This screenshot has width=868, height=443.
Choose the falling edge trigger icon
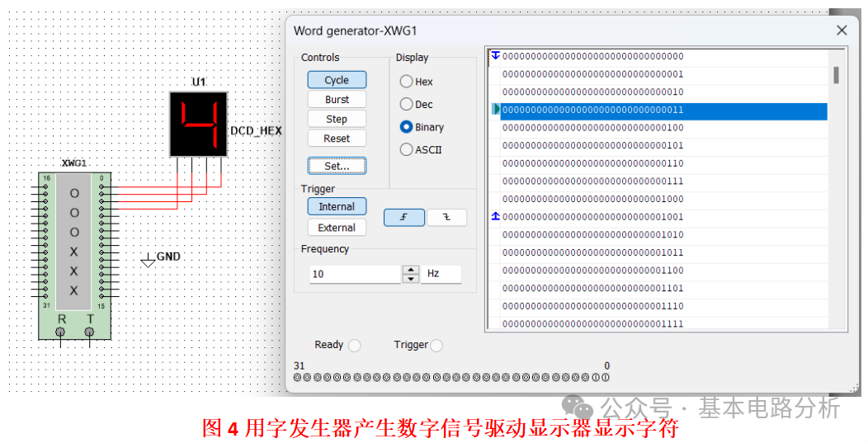click(x=446, y=218)
